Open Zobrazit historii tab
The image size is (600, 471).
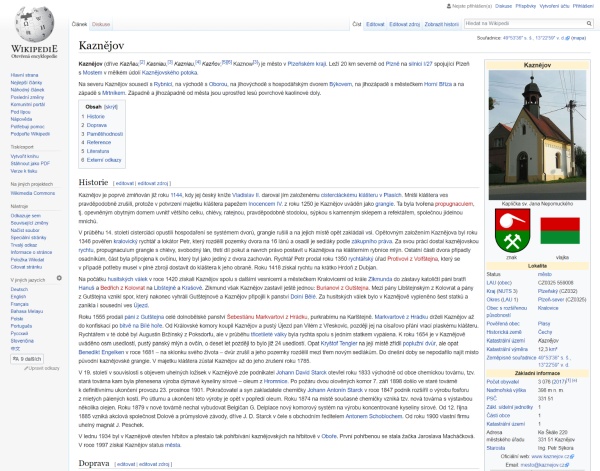pyautogui.click(x=442, y=24)
